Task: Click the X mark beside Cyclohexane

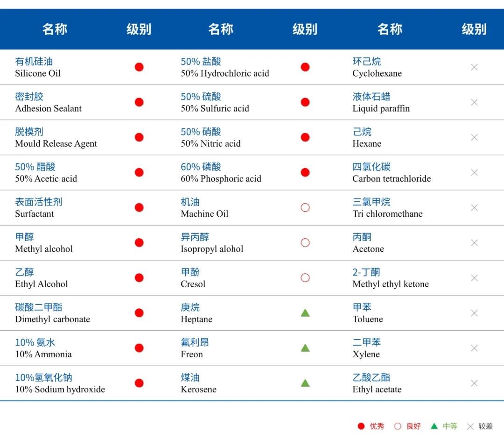Action: pyautogui.click(x=474, y=67)
